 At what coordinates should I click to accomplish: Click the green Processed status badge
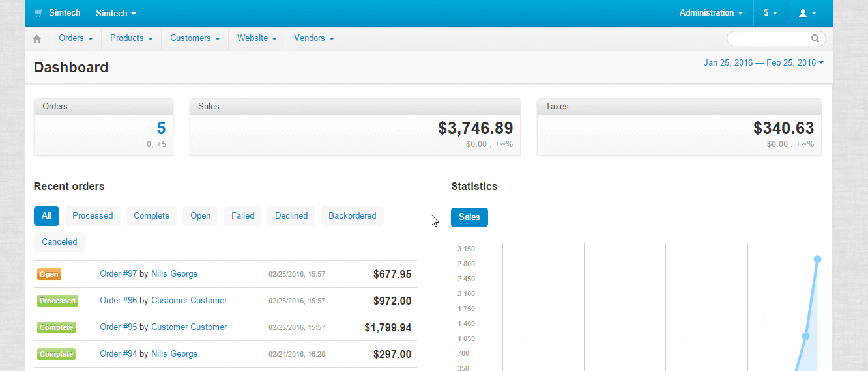pos(57,301)
